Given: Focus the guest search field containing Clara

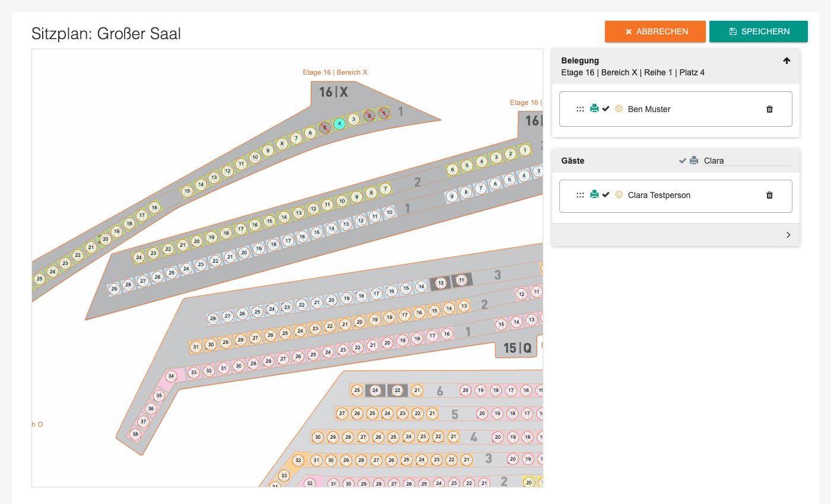Looking at the screenshot, I should click(747, 161).
